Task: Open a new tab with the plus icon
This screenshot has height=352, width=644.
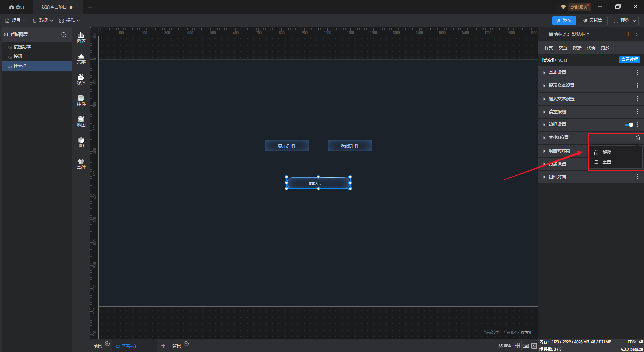Action: 90,7
